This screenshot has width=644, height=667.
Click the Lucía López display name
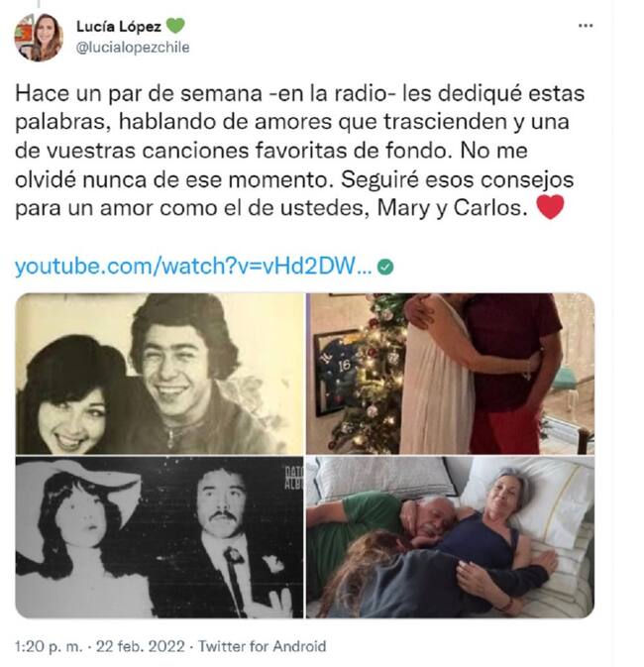[119, 27]
